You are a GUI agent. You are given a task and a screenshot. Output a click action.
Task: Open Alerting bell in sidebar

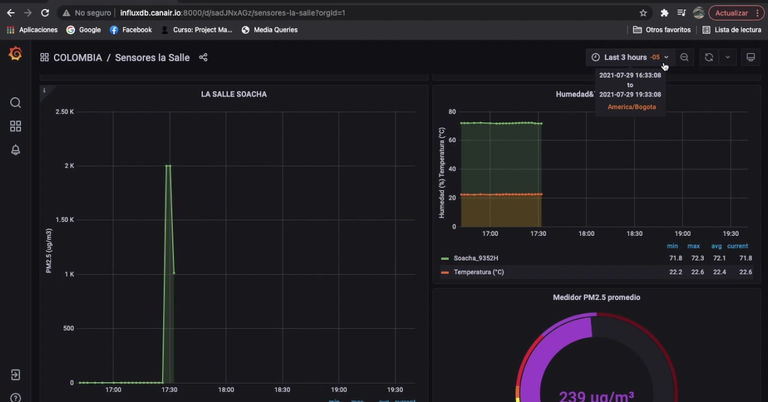15,150
